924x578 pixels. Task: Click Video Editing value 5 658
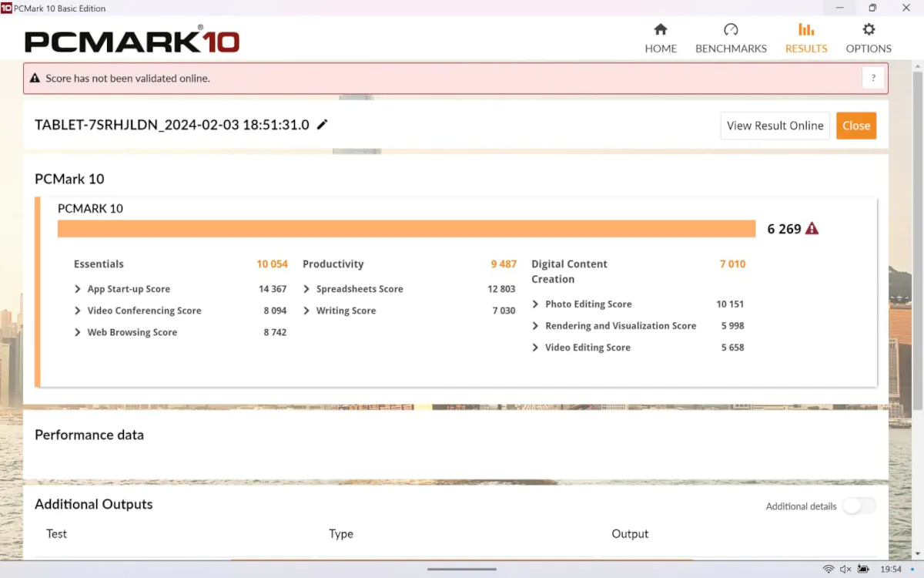(732, 348)
